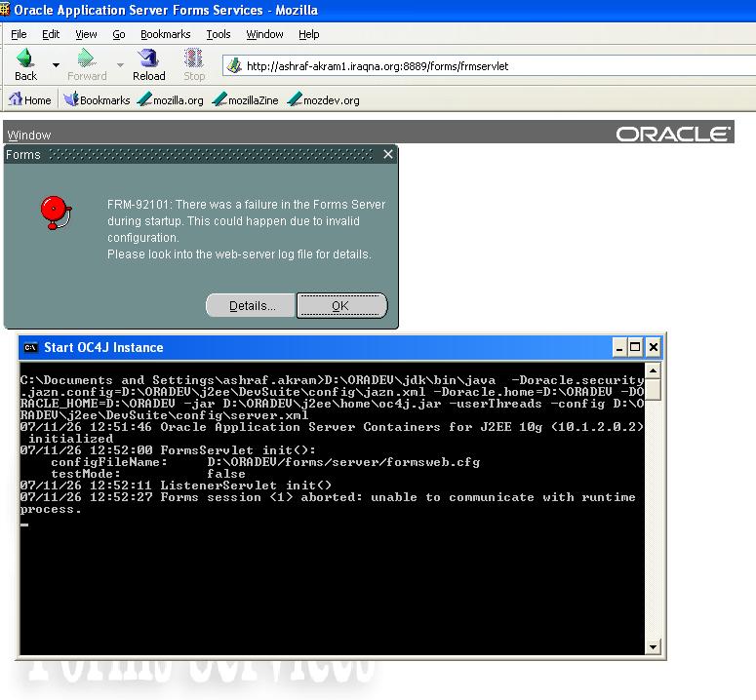
Task: Click the 'Forms session <1> aborted' console line
Action: 328,503
